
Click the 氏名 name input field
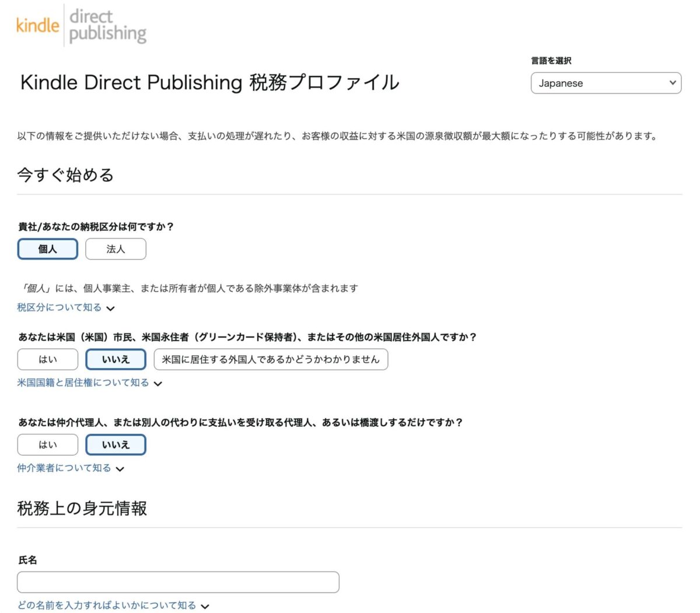[178, 582]
